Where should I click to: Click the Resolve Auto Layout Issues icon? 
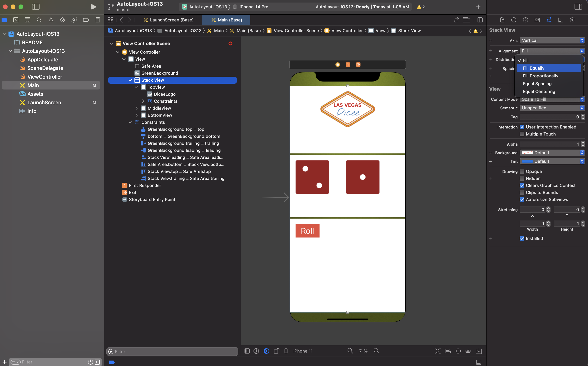coord(468,351)
